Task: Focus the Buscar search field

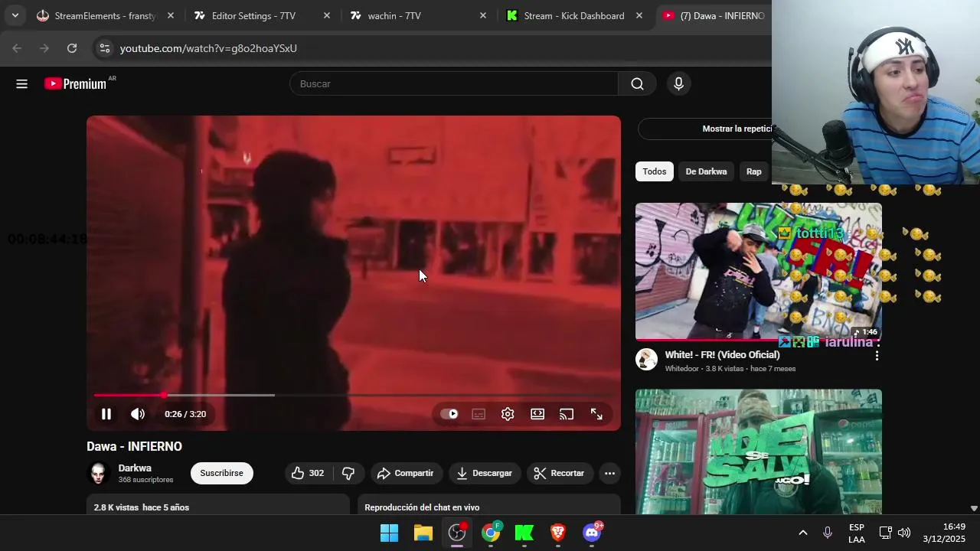Action: tap(453, 84)
